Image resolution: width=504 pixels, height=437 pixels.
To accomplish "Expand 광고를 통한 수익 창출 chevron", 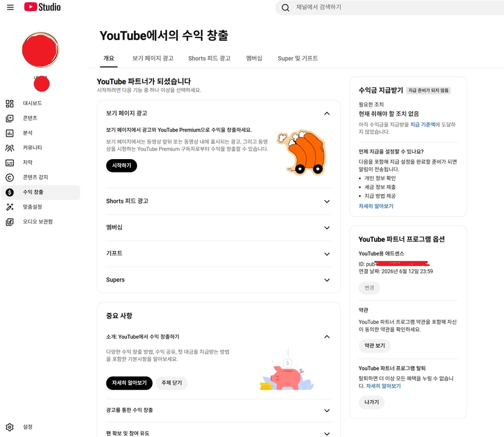I will 327,411.
